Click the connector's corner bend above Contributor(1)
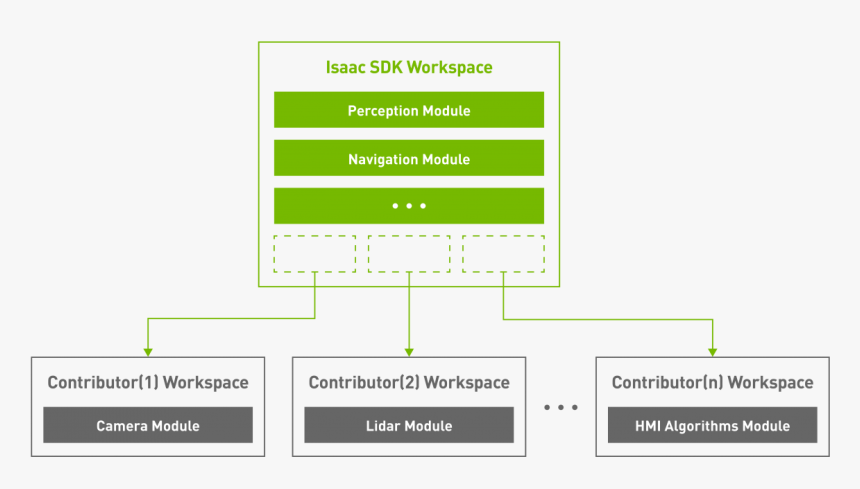This screenshot has height=489, width=860. coord(148,319)
